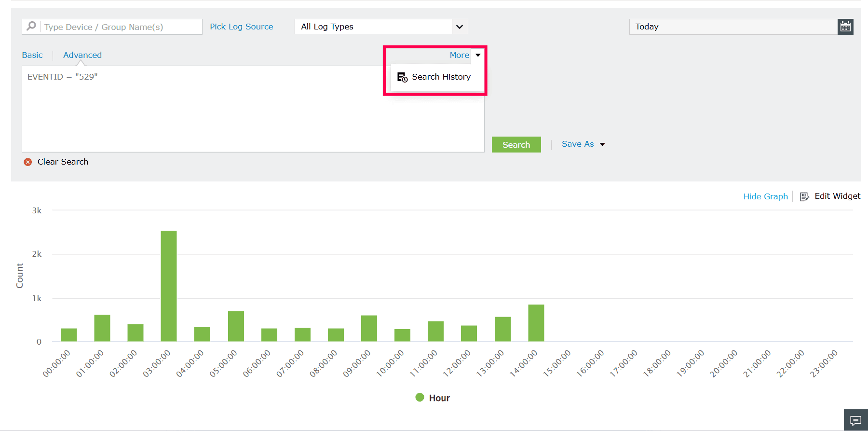The image size is (868, 431).
Task: Click the Hide Graph link
Action: 765,196
